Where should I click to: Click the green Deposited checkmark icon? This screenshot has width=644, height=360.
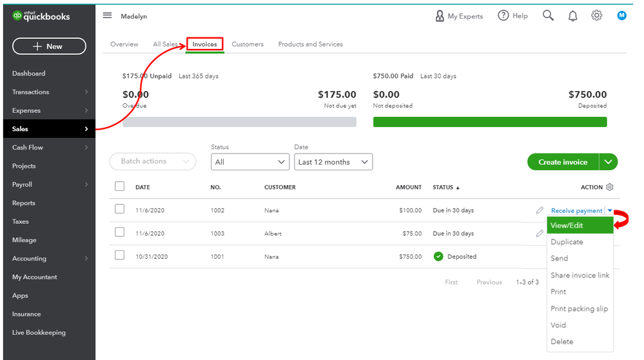click(x=438, y=256)
